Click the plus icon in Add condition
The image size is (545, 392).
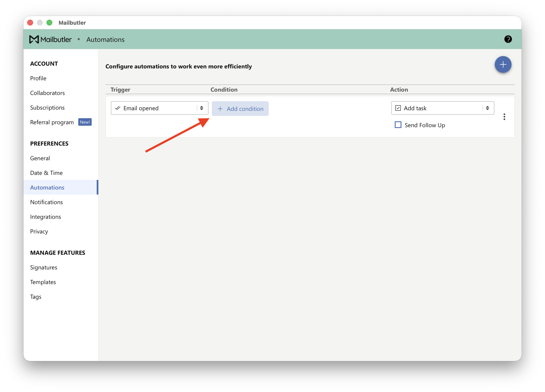click(220, 109)
